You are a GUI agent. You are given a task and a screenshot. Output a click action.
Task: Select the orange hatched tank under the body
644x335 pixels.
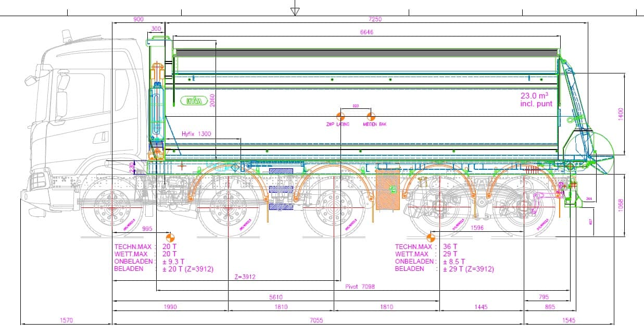point(386,190)
